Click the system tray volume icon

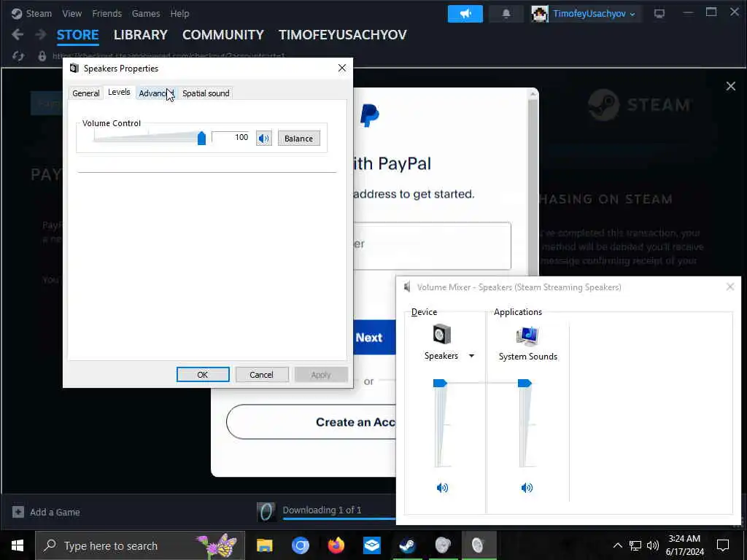point(653,545)
